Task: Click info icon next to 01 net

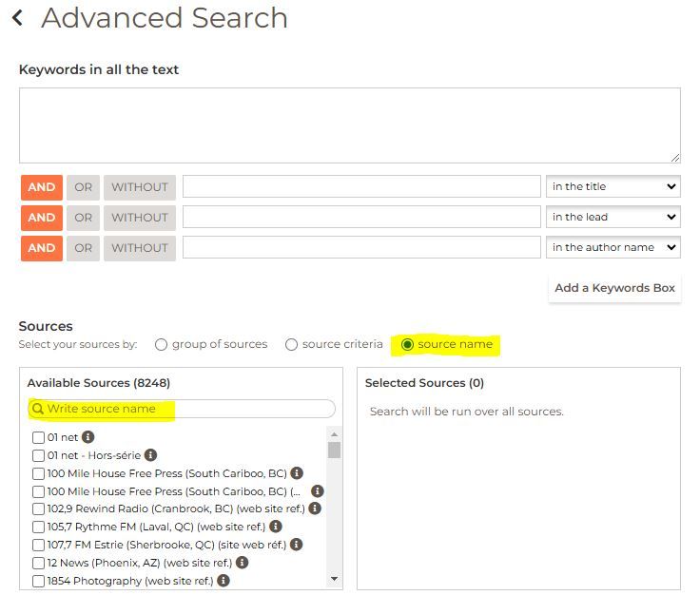Action: (88, 437)
